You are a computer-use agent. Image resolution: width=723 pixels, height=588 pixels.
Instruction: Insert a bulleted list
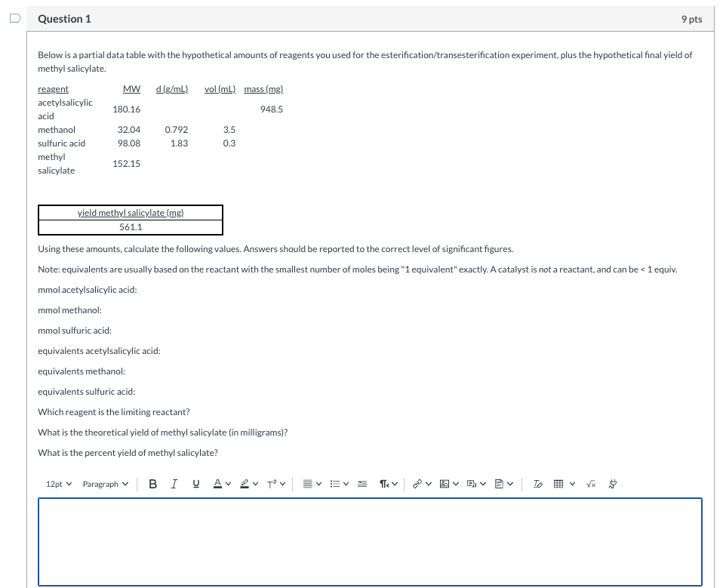tap(335, 484)
